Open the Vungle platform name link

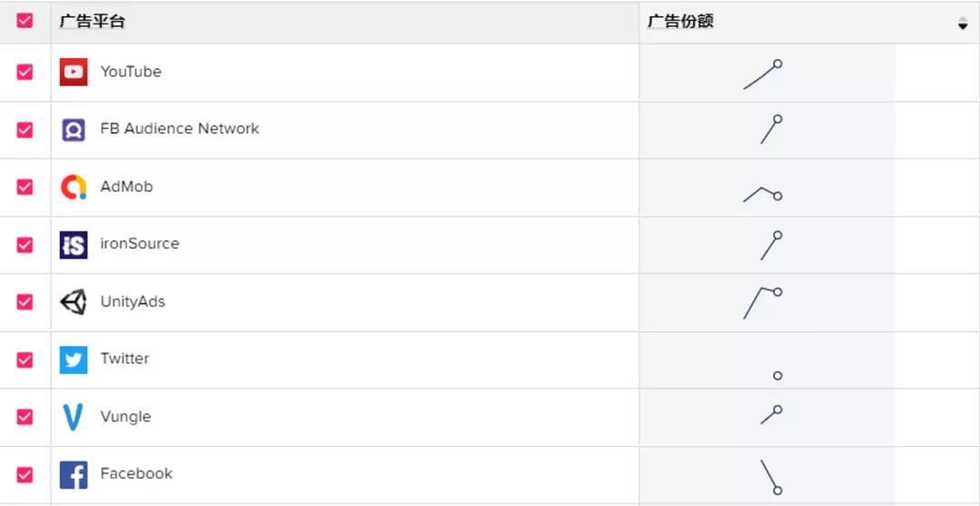pos(125,417)
